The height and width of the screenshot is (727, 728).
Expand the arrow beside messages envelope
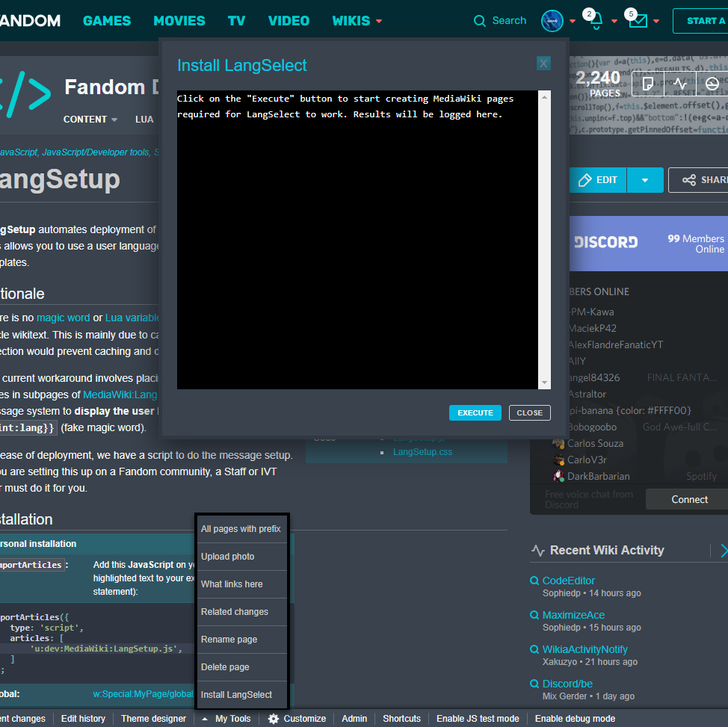click(656, 22)
